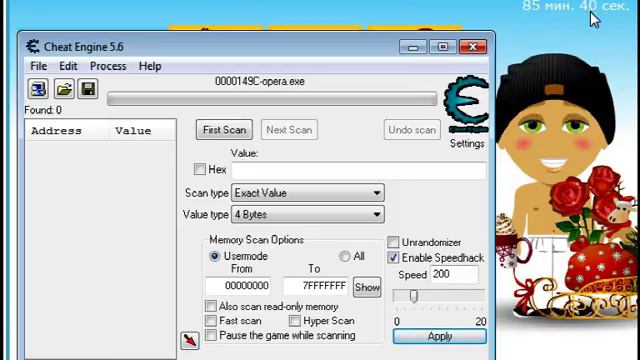The width and height of the screenshot is (640, 360).
Task: Click the Value column header
Action: pos(142,131)
